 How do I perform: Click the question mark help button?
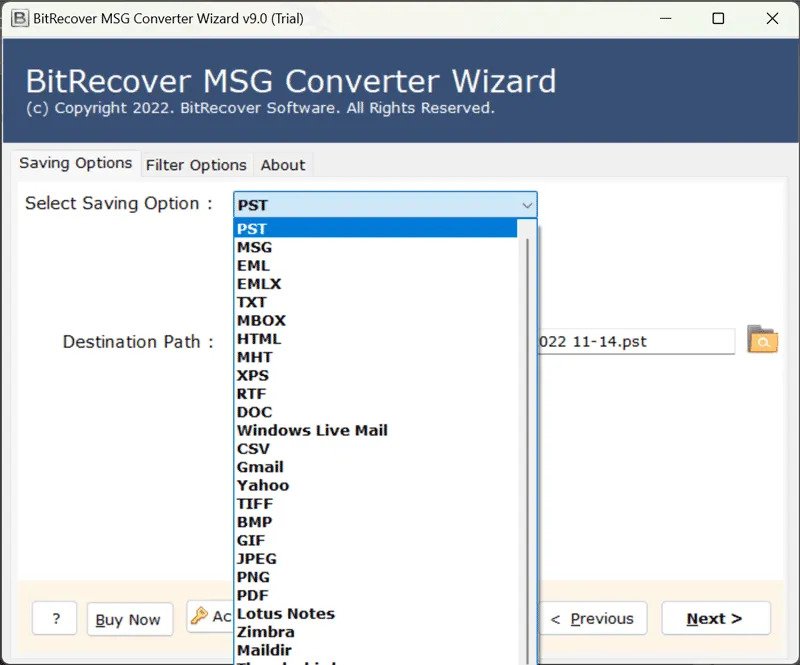(55, 618)
